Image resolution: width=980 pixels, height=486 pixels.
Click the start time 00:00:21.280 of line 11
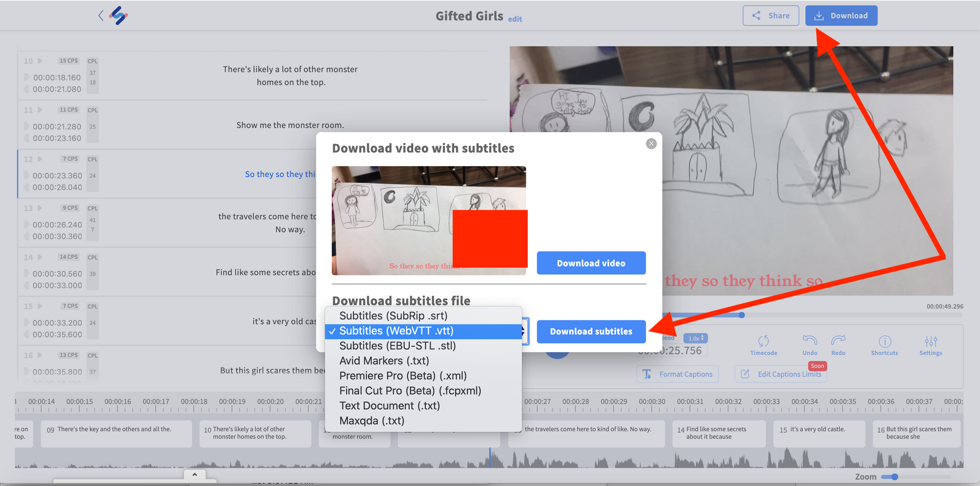(57, 126)
